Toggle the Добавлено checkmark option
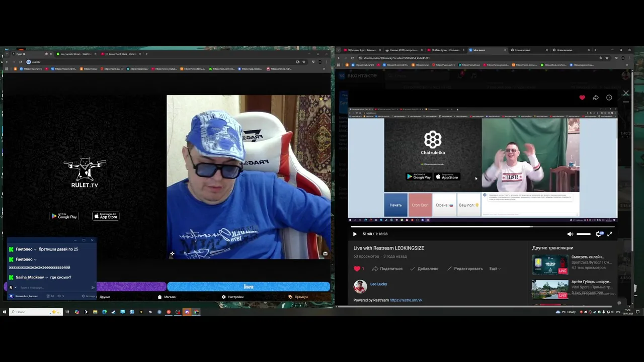The image size is (644, 362). tap(424, 268)
